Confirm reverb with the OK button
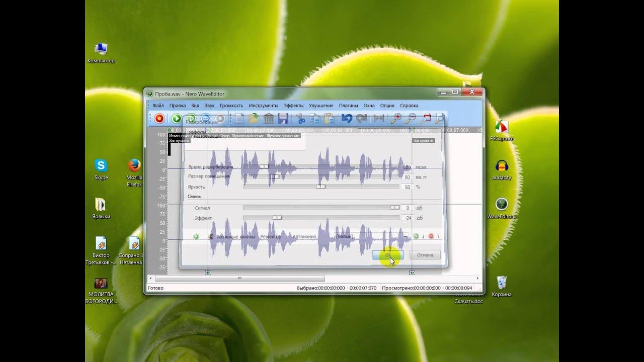The height and width of the screenshot is (362, 644). click(387, 255)
